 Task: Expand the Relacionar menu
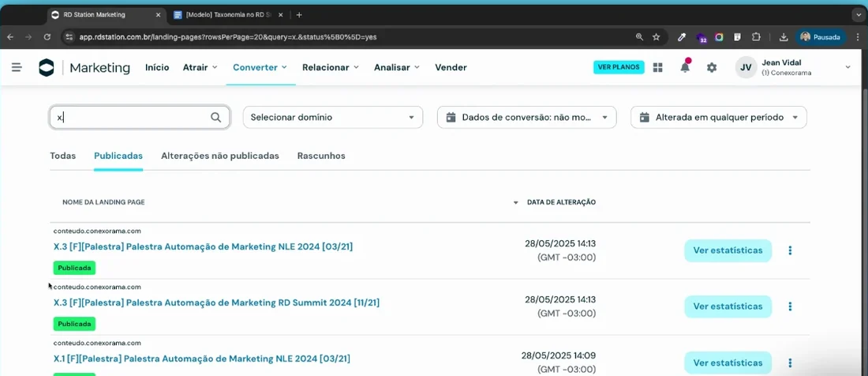click(x=331, y=68)
